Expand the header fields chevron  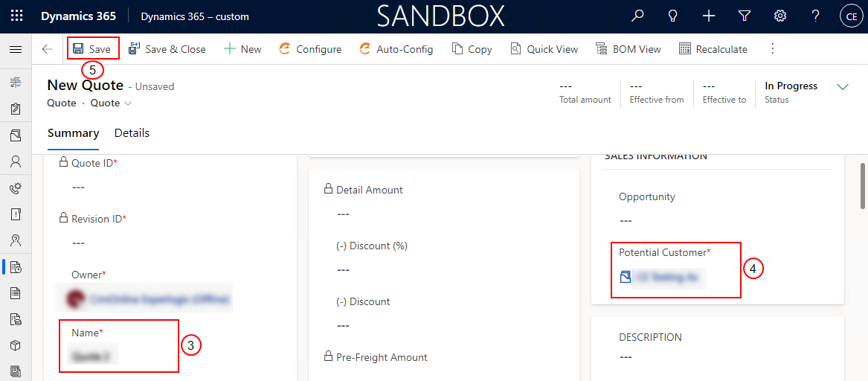click(843, 87)
